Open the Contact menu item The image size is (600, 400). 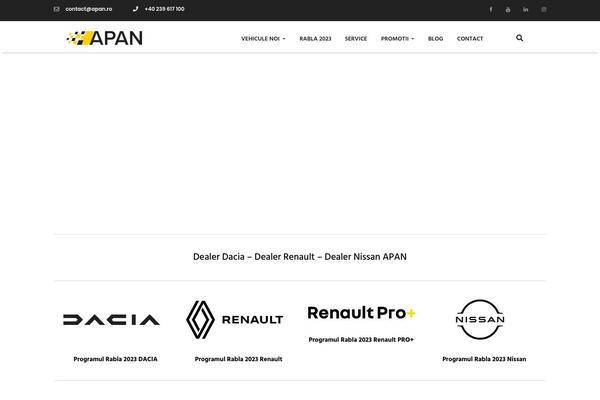tap(470, 39)
